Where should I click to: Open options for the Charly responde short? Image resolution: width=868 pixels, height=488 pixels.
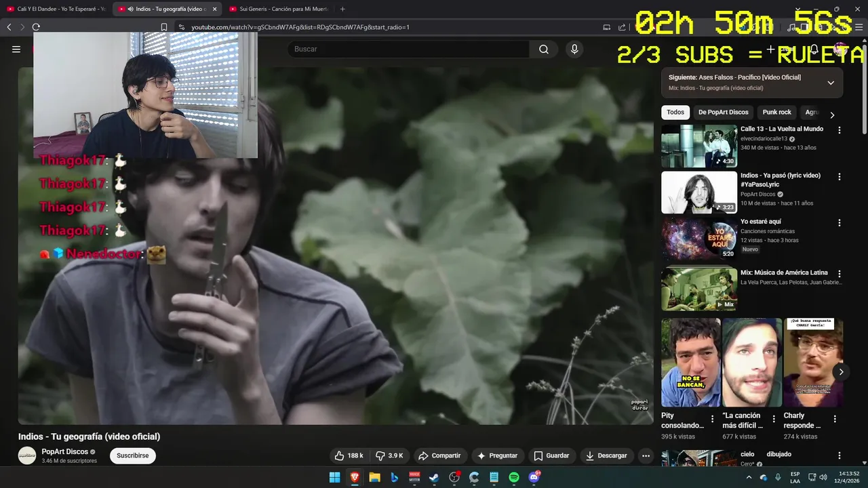coord(835,419)
